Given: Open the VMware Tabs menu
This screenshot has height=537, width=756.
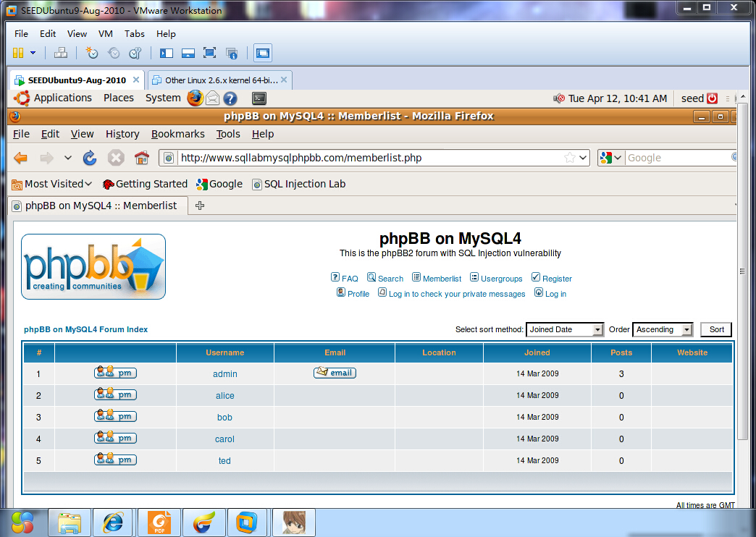Looking at the screenshot, I should pos(135,34).
